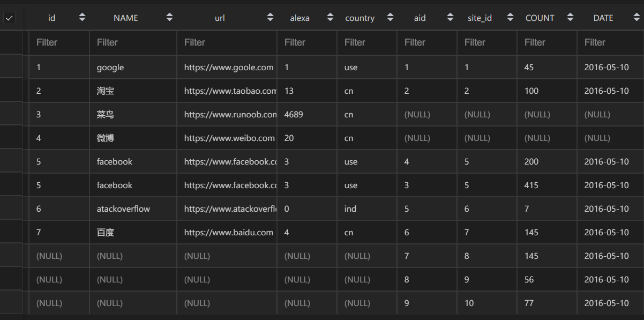Click the sort arrows for the id column

tap(82, 18)
